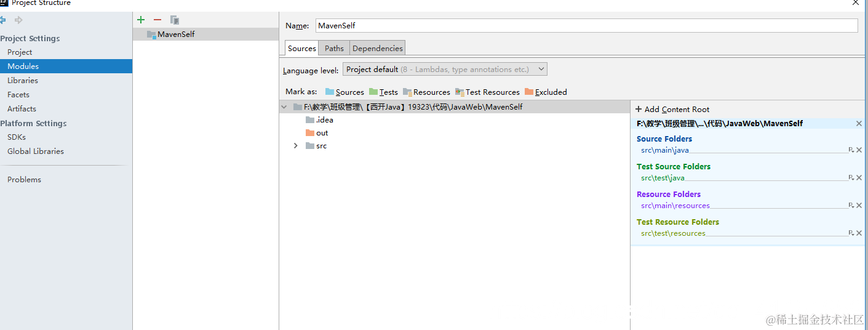868x330 pixels.
Task: Go forward with the right arrow icon
Action: click(18, 20)
